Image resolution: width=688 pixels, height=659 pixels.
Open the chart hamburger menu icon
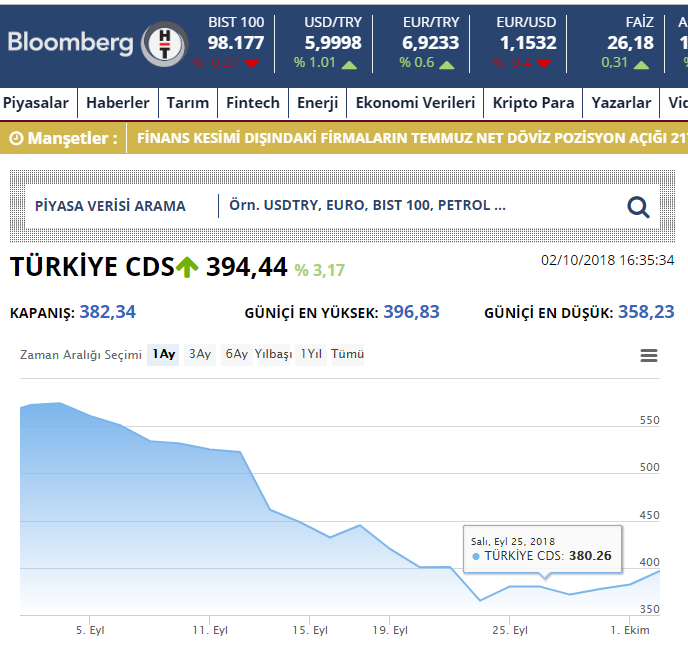pyautogui.click(x=649, y=355)
